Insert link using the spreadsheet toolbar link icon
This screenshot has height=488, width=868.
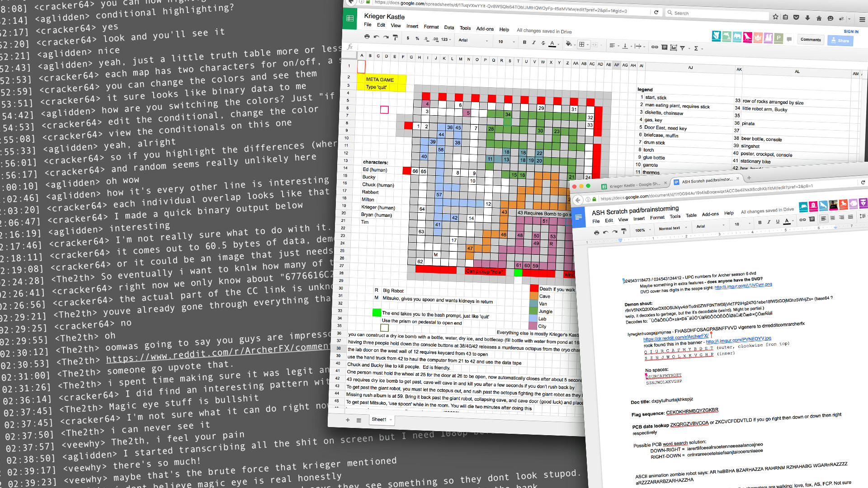[x=655, y=47]
